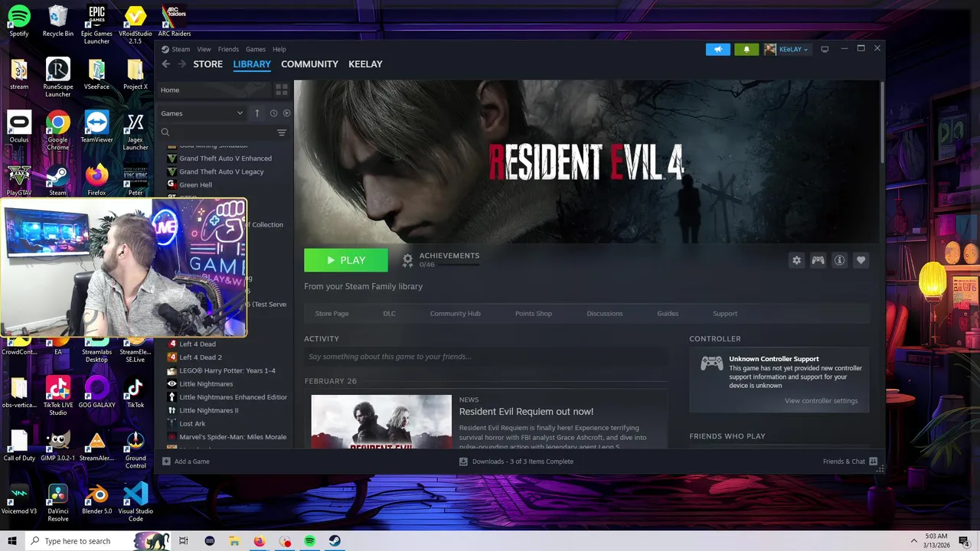Viewport: 980px width, 551px height.
Task: Add game to favorites heart icon
Action: click(x=861, y=260)
